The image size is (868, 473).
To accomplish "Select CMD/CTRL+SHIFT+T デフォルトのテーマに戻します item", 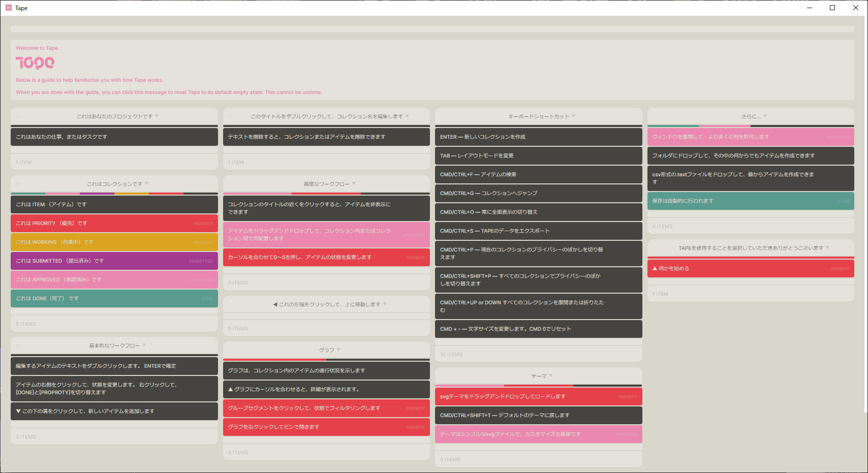I will (x=539, y=415).
